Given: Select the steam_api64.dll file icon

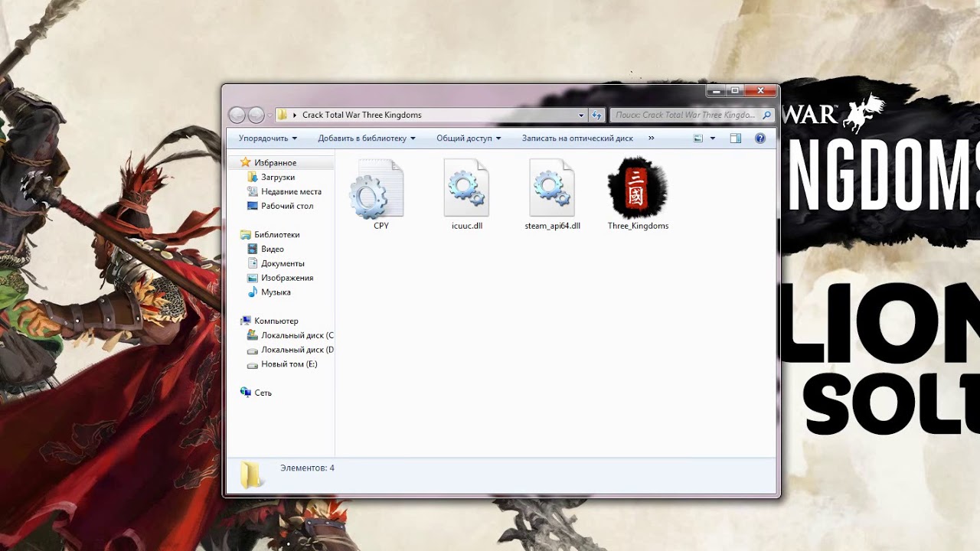Looking at the screenshot, I should pyautogui.click(x=552, y=188).
